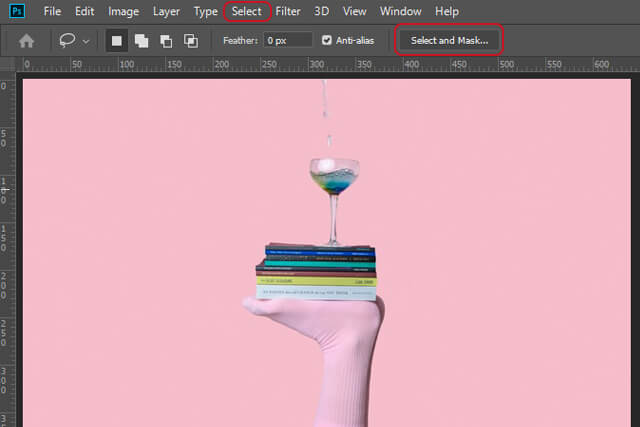Open the 3D menu

click(322, 11)
